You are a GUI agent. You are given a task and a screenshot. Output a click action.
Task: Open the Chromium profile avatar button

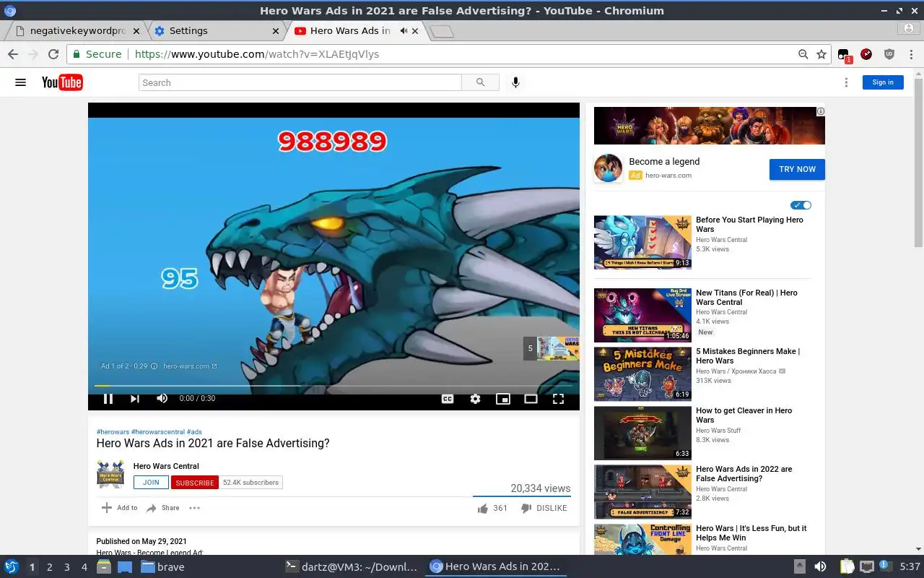point(909,28)
